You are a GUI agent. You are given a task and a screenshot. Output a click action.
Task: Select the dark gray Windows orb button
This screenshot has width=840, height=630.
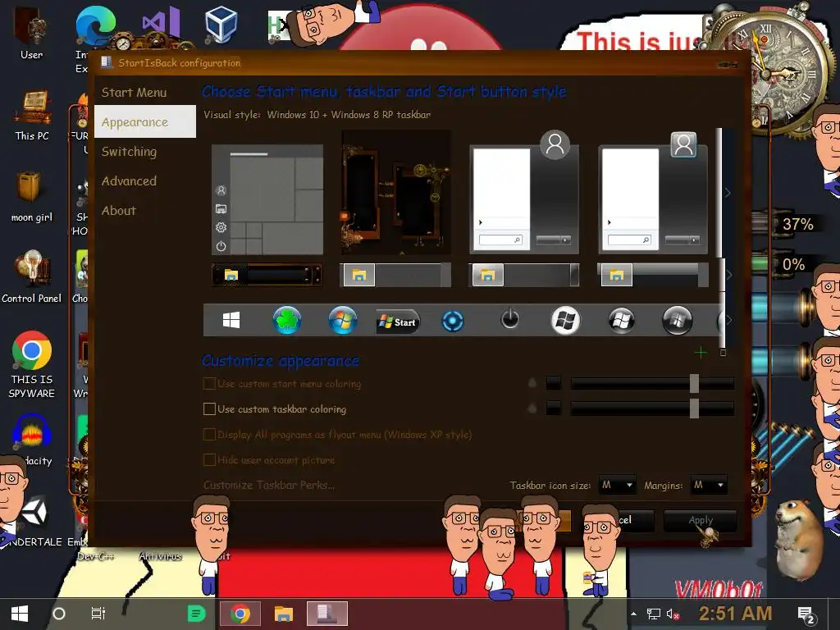pos(677,321)
